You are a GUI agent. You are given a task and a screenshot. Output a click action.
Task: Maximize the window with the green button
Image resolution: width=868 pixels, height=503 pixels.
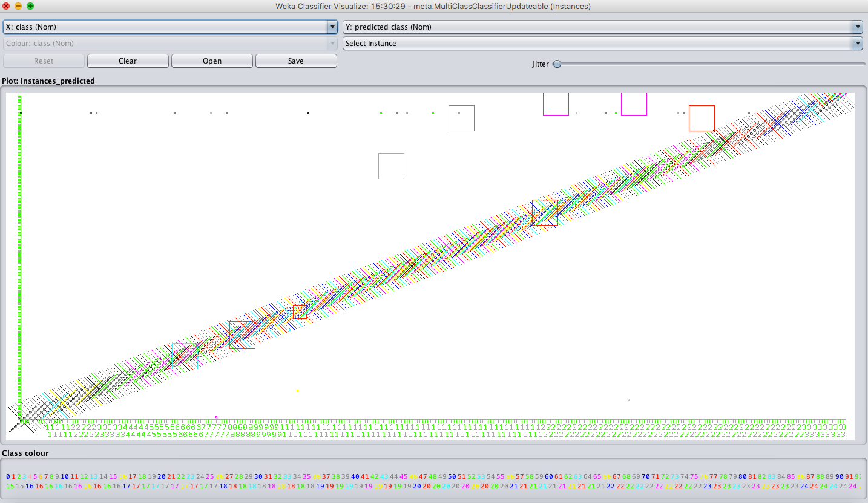click(30, 6)
